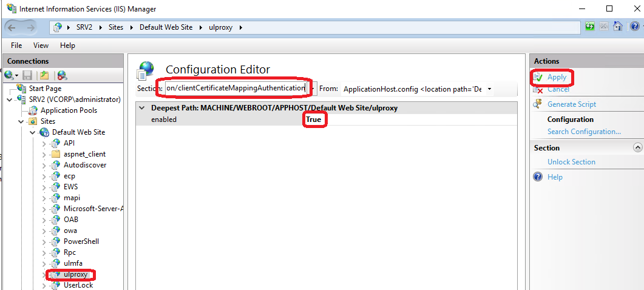
Task: Expand the Autodiscover tree node
Action: (x=44, y=165)
